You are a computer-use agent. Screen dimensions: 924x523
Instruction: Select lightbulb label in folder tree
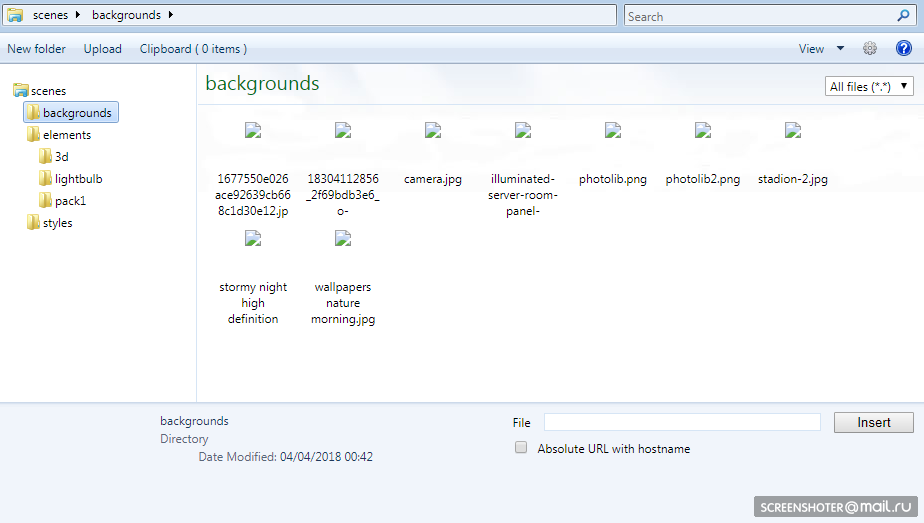[78, 178]
